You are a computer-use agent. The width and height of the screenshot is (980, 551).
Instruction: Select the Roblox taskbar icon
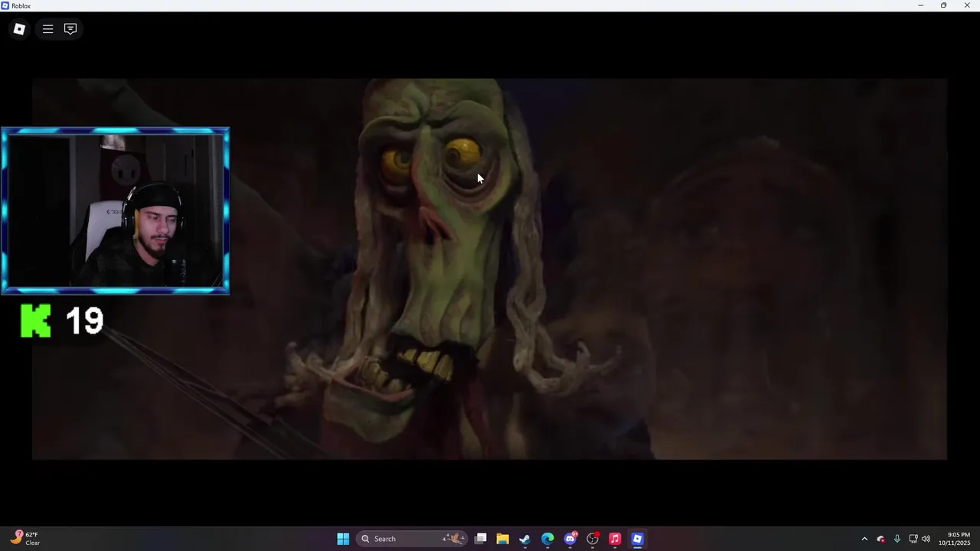(x=637, y=539)
